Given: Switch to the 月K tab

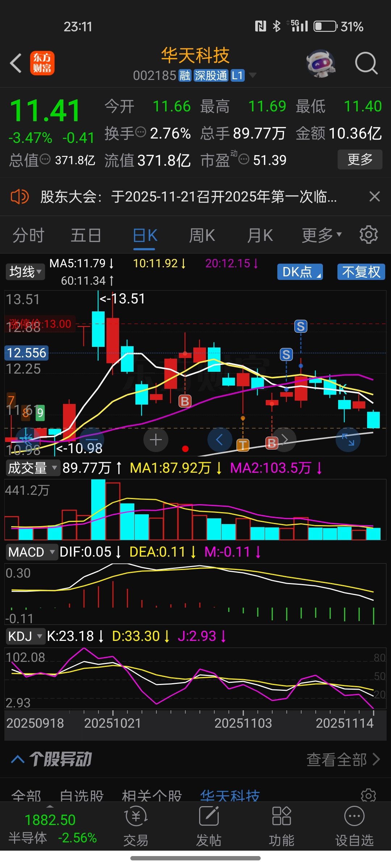Looking at the screenshot, I should click(260, 235).
